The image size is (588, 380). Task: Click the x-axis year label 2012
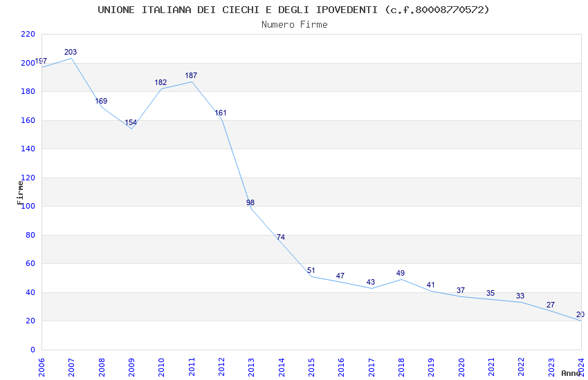point(221,368)
